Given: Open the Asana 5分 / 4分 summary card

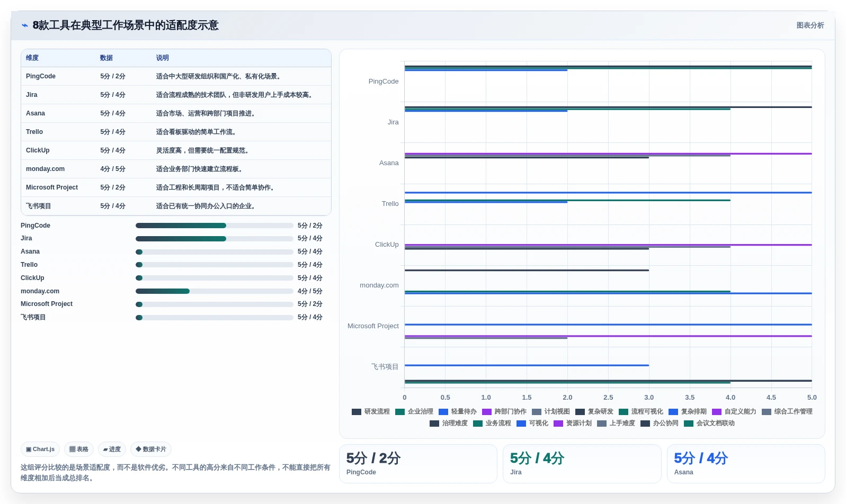Looking at the screenshot, I should [746, 464].
